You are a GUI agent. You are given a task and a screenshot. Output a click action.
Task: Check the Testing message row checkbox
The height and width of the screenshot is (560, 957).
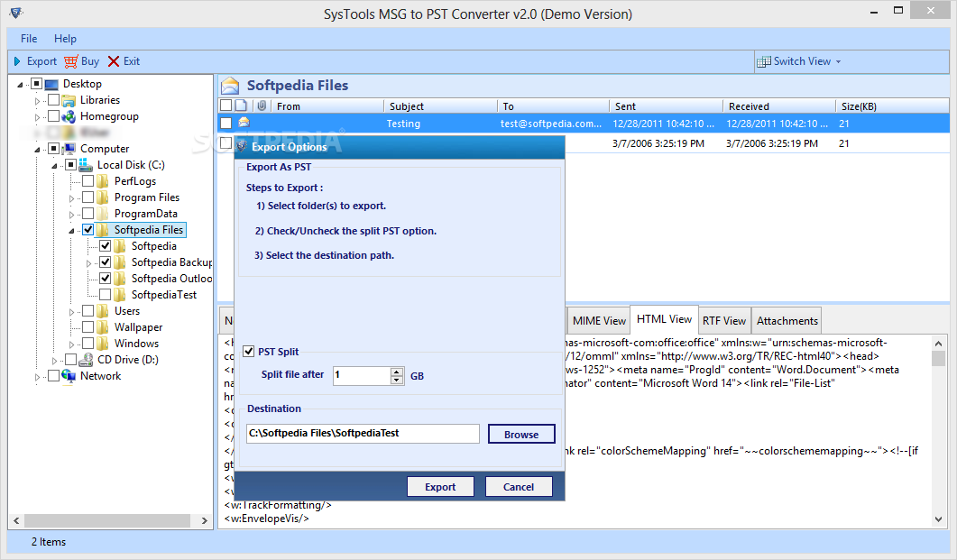point(225,124)
